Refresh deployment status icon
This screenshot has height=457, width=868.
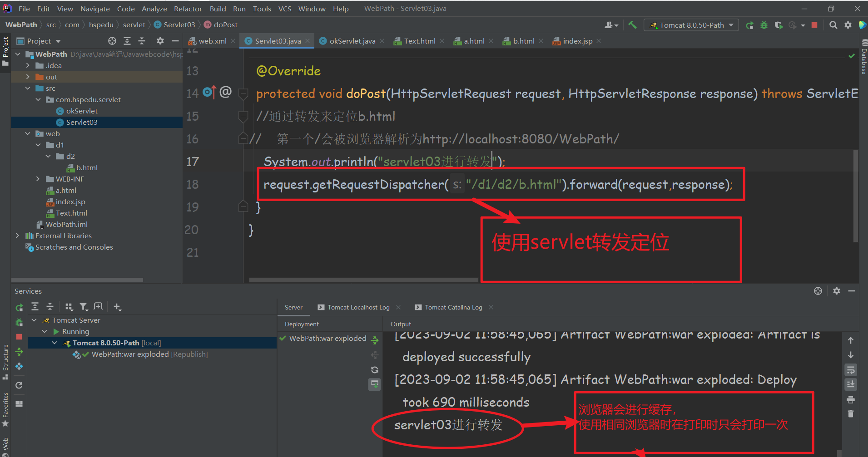375,369
